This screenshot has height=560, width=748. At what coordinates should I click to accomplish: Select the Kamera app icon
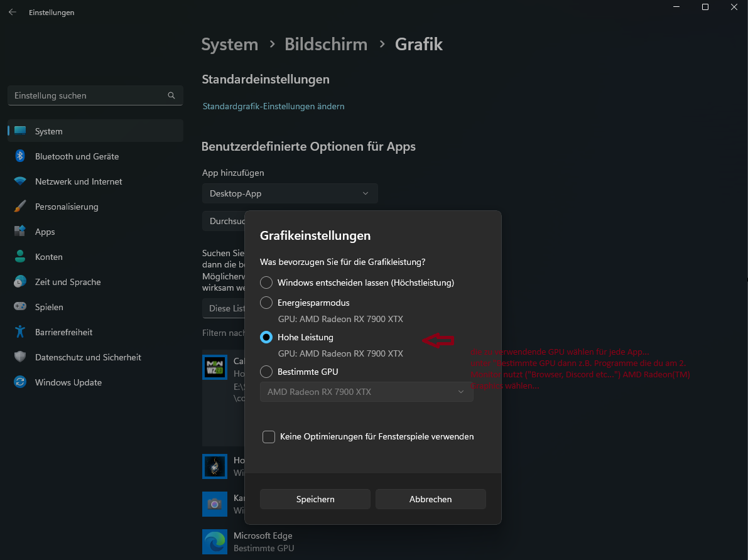[x=215, y=504]
